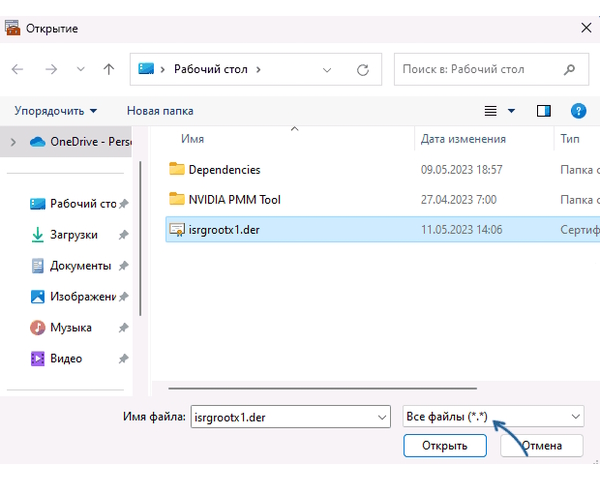600x480 pixels.
Task: Expand the OneDrive - Personal tree node
Action: click(13, 142)
